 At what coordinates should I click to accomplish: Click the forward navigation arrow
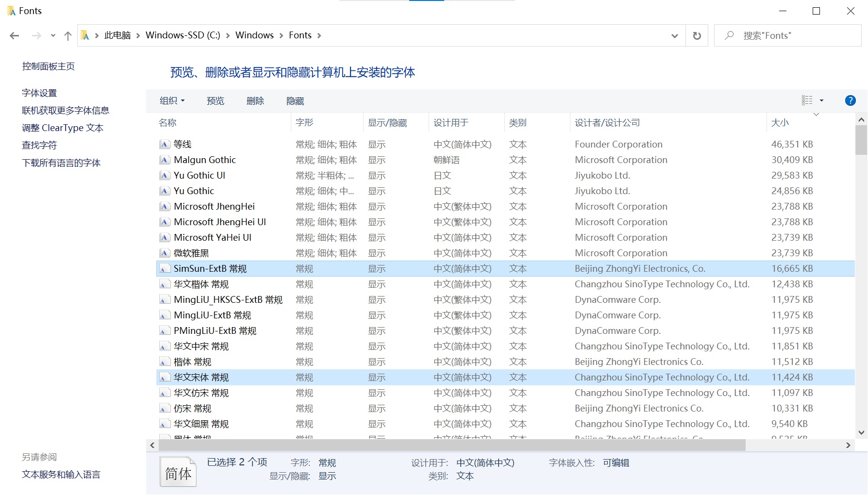(x=36, y=35)
